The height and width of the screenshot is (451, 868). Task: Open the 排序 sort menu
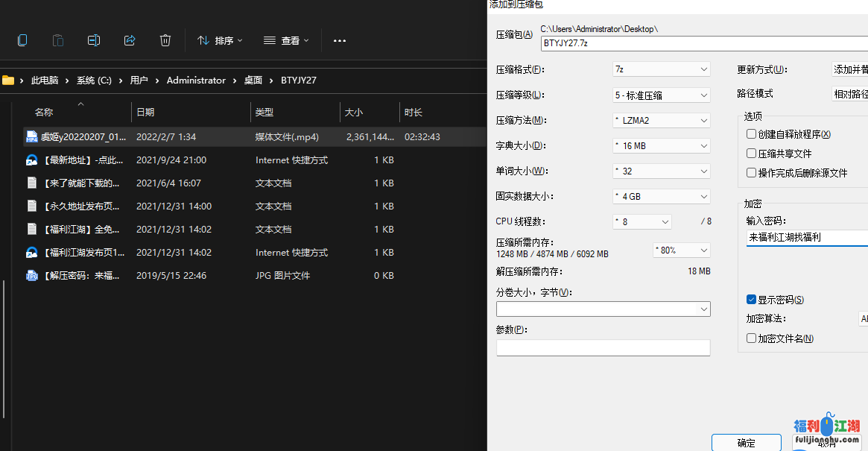[220, 41]
